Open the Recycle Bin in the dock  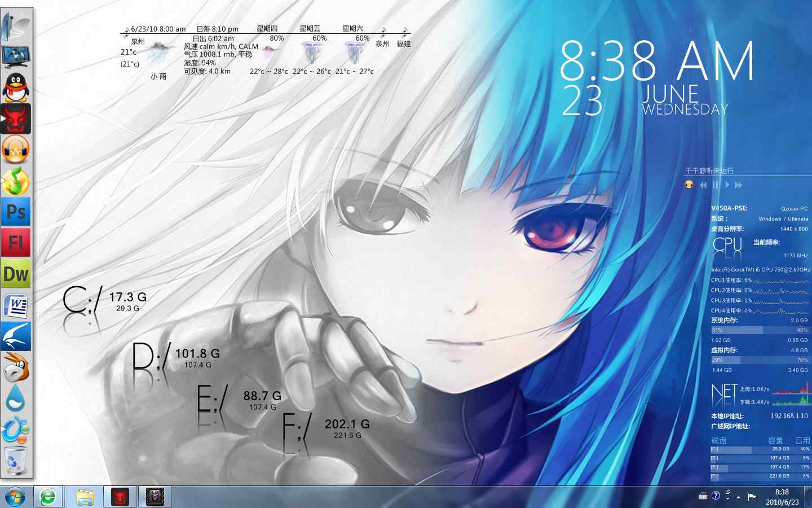click(16, 461)
